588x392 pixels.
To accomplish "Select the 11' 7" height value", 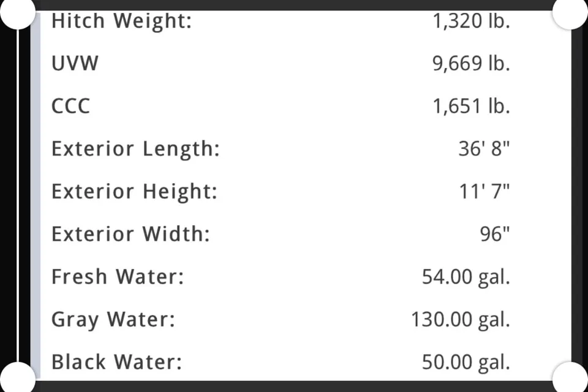I will 484,191.
